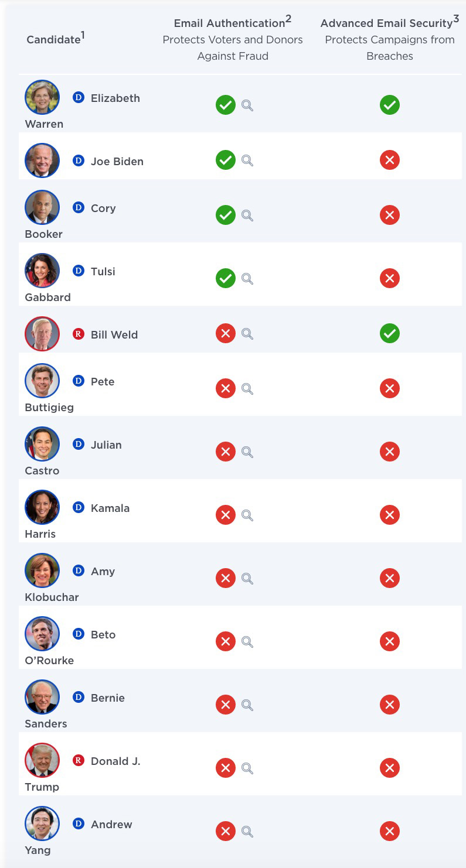466x868 pixels.
Task: Open the magnifier details for Joe Biden
Action: (247, 160)
